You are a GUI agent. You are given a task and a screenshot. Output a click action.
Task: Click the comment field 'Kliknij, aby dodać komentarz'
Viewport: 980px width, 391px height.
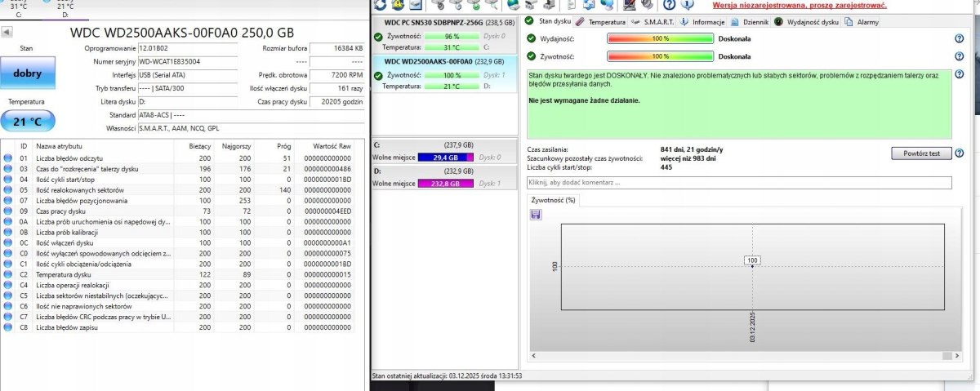click(739, 183)
